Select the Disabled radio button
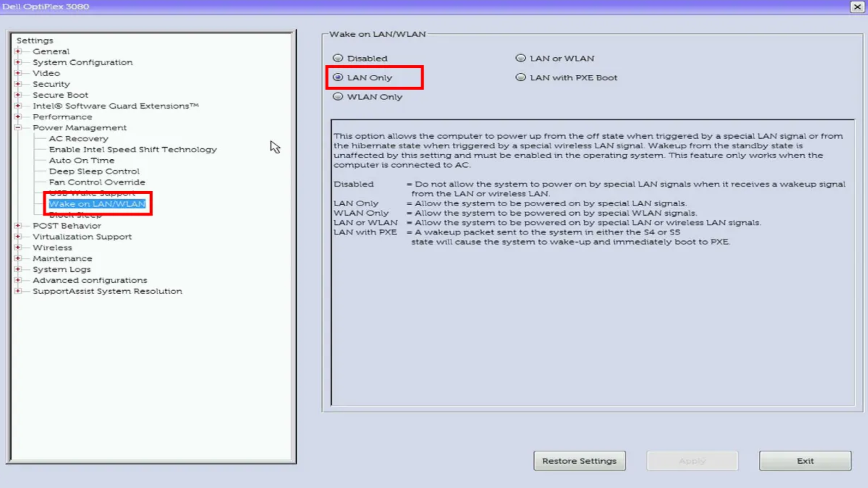 click(338, 58)
